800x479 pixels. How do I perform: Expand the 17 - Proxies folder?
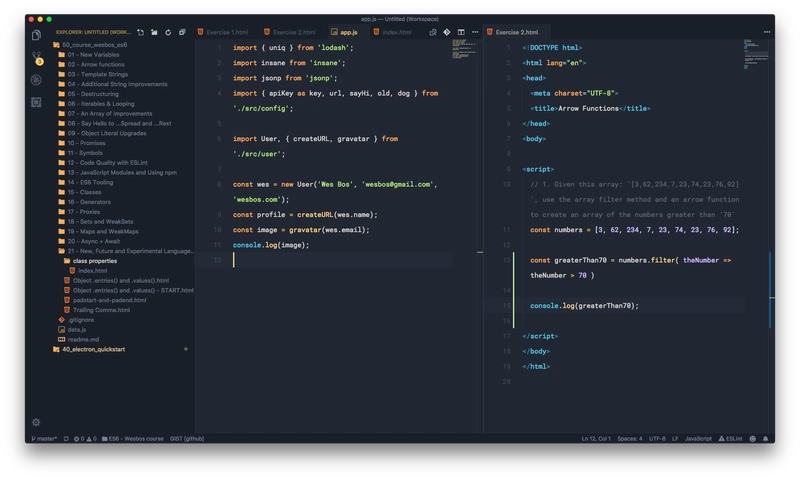pos(84,212)
